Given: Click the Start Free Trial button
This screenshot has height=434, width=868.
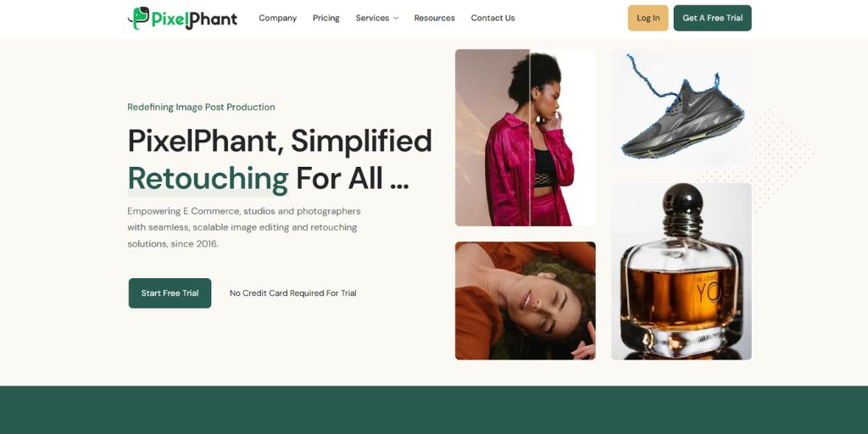Looking at the screenshot, I should pyautogui.click(x=170, y=292).
